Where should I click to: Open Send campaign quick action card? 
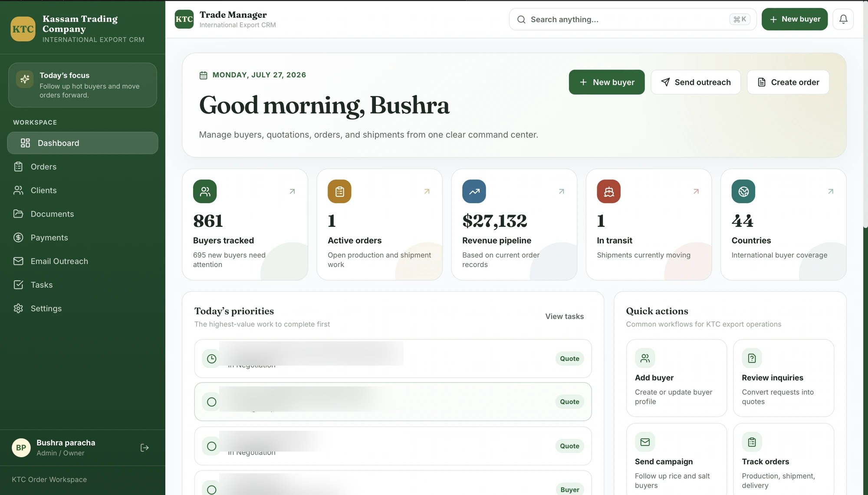point(676,459)
